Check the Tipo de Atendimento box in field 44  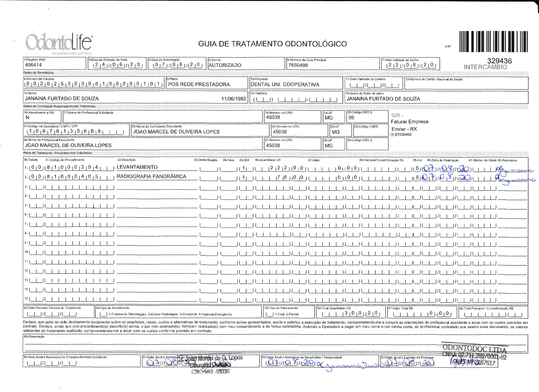(104, 315)
